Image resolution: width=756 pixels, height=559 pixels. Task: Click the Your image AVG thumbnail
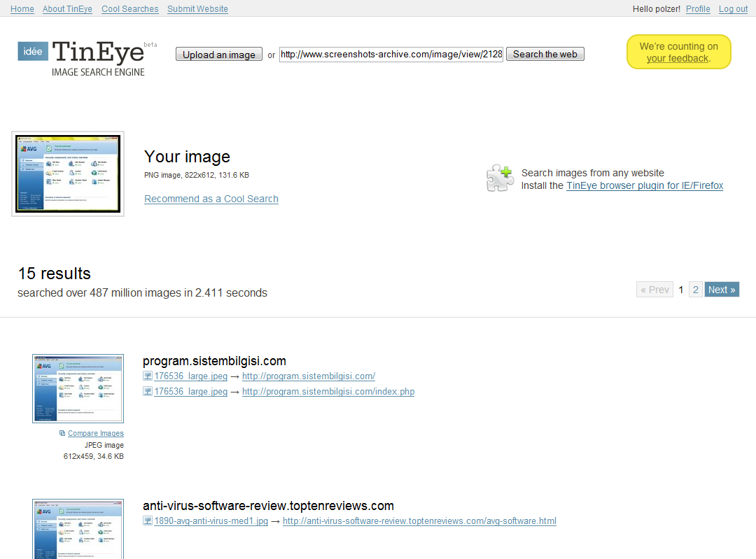point(68,174)
